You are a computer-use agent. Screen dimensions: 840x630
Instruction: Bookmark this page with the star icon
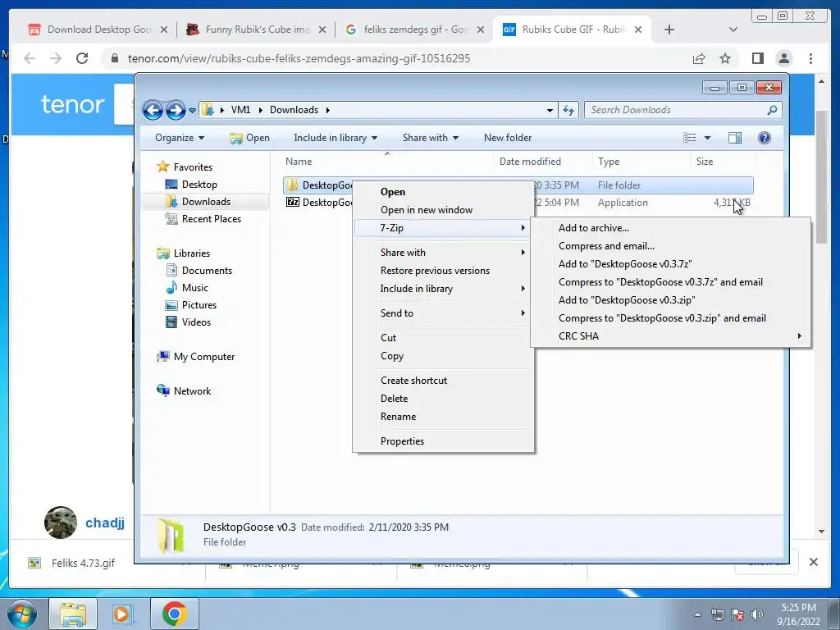(725, 58)
